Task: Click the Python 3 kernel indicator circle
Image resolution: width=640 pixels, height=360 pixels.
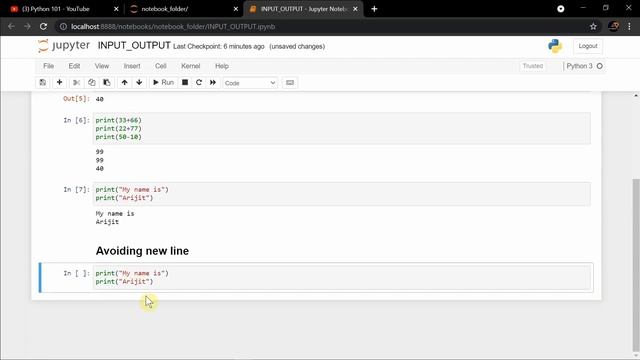Action: click(x=600, y=66)
